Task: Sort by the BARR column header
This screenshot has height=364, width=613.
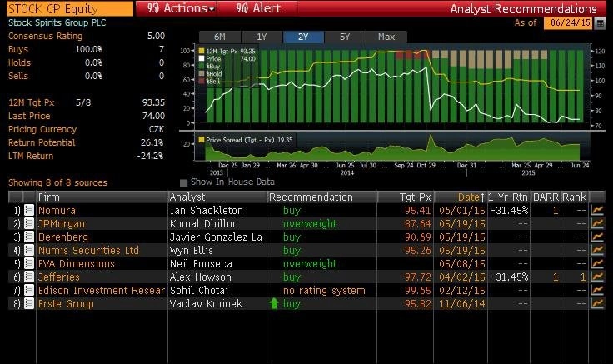Action: 546,197
